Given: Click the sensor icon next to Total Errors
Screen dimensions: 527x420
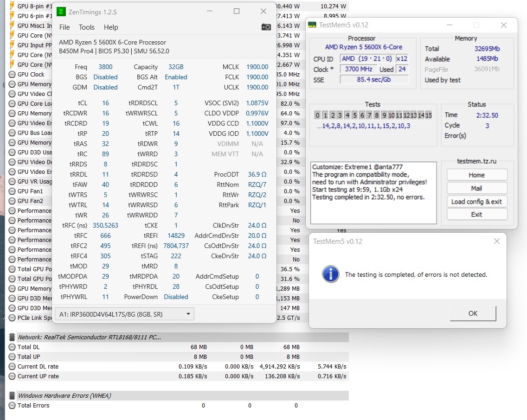Looking at the screenshot, I should 12,405.
